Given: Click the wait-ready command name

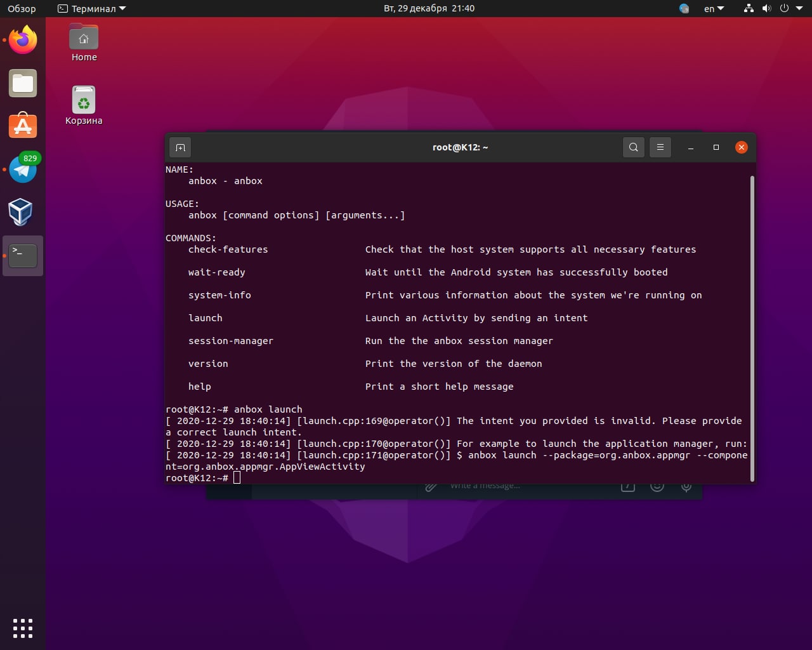Looking at the screenshot, I should (216, 272).
